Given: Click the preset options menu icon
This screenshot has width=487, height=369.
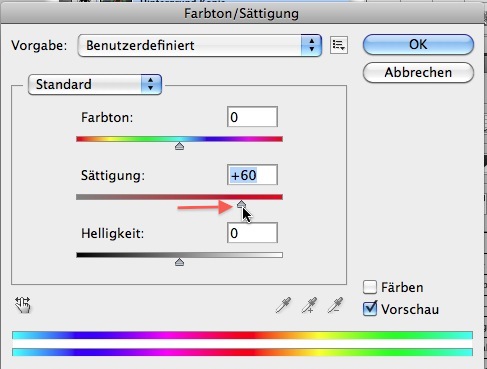Looking at the screenshot, I should (339, 45).
